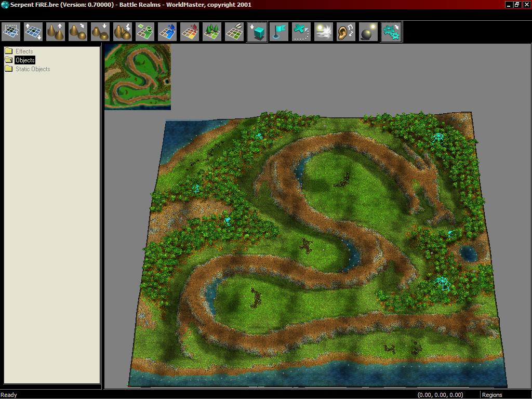532x399 pixels.
Task: Open the Objects folder in tree
Action: pyautogui.click(x=24, y=60)
